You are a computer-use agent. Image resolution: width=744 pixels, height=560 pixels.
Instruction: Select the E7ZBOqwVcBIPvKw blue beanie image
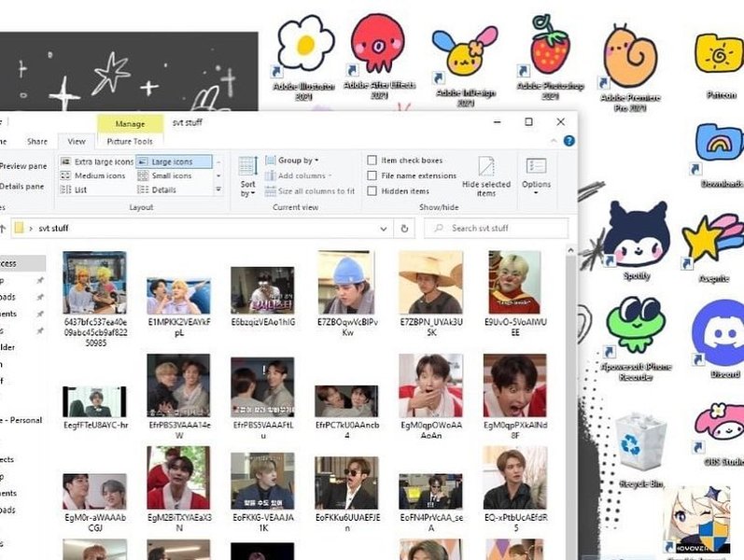pyautogui.click(x=347, y=294)
